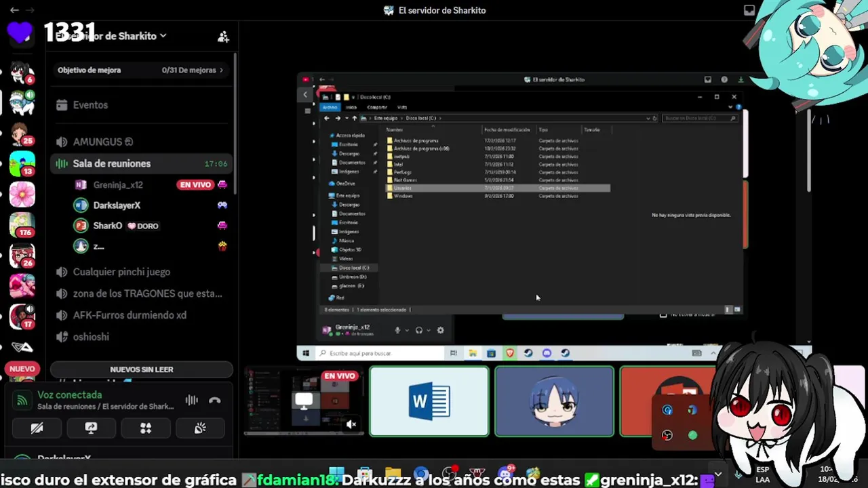Open the pink flower server icon
This screenshot has width=868, height=488.
(x=22, y=194)
